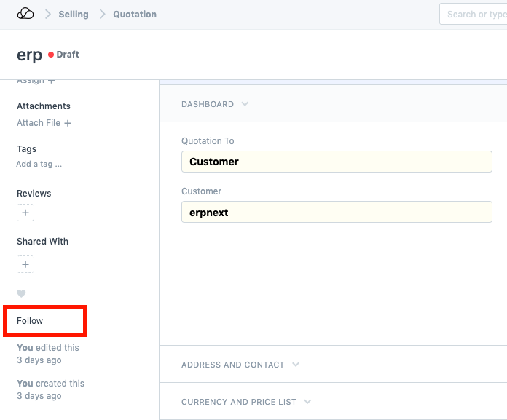
Task: Click Follow to follow this document
Action: (x=31, y=321)
